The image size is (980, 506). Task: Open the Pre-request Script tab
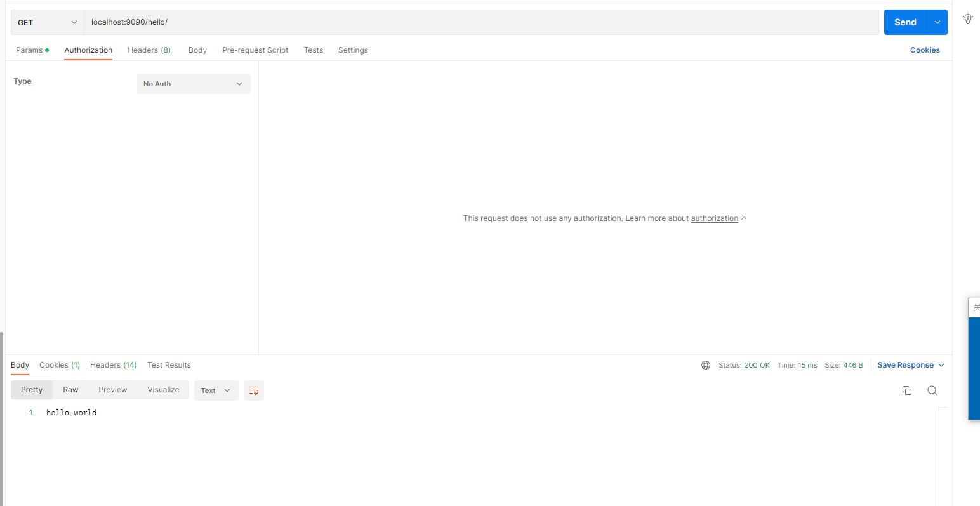tap(255, 50)
